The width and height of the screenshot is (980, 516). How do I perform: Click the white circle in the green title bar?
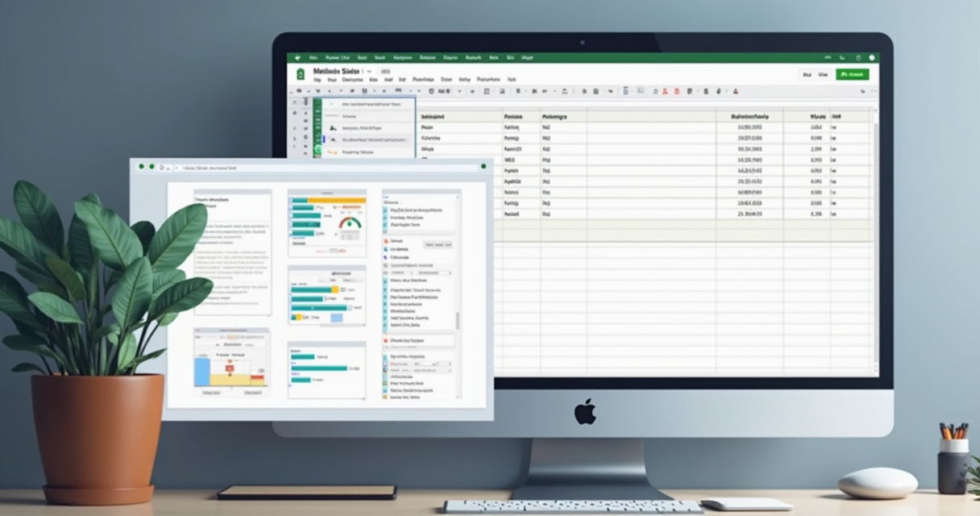coord(871,58)
